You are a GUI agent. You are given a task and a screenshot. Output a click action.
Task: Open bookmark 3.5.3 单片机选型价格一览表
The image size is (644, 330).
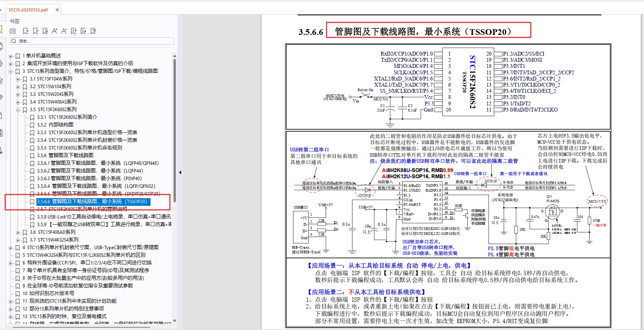(x=87, y=133)
